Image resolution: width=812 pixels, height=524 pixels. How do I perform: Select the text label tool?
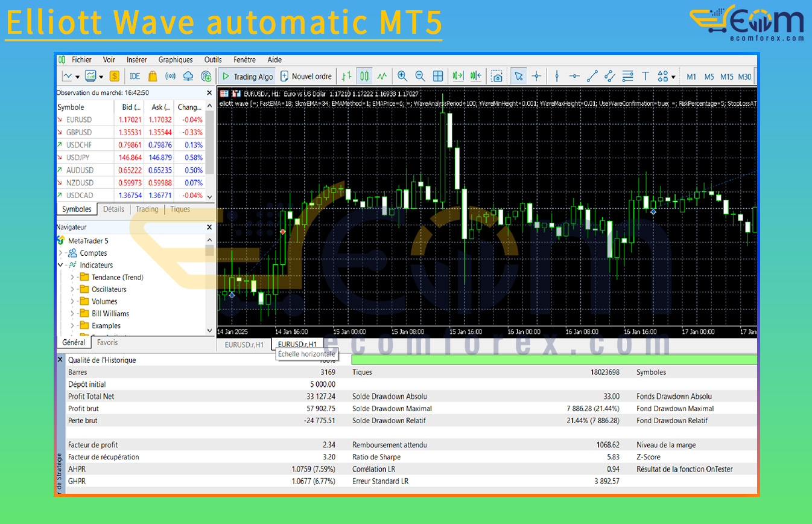click(x=645, y=77)
